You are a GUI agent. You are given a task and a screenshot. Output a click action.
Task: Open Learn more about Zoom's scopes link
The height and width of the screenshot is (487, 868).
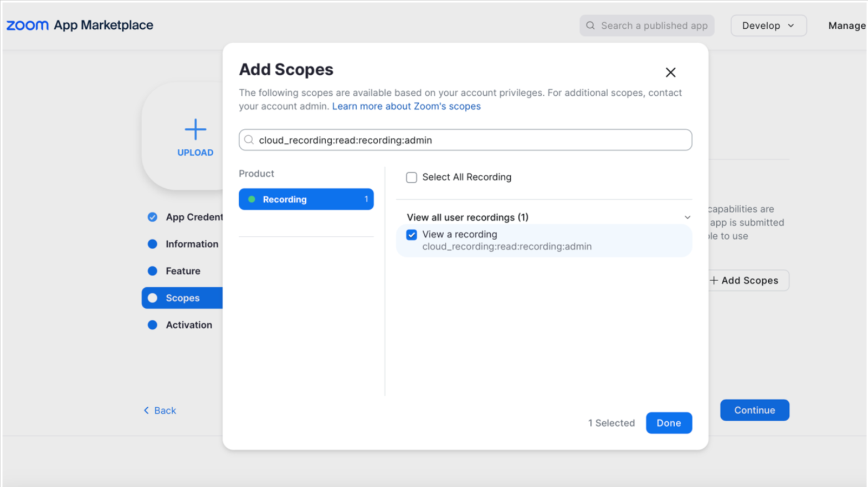tap(406, 106)
